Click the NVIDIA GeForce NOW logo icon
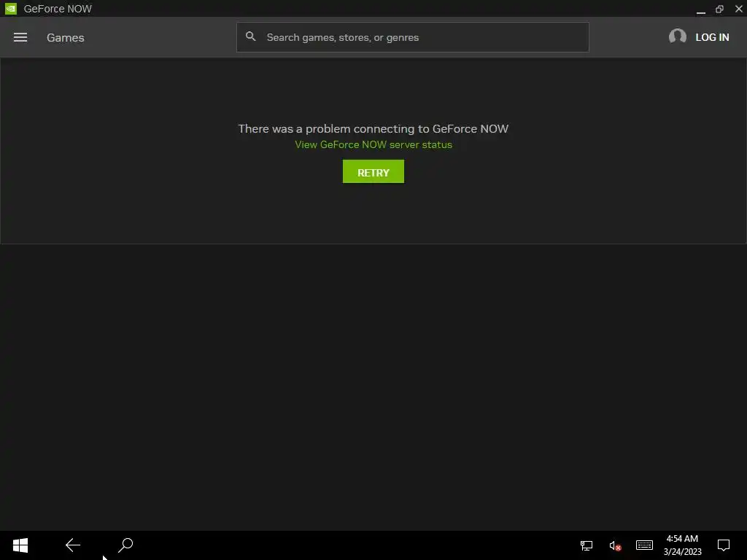The height and width of the screenshot is (560, 747). (x=10, y=9)
